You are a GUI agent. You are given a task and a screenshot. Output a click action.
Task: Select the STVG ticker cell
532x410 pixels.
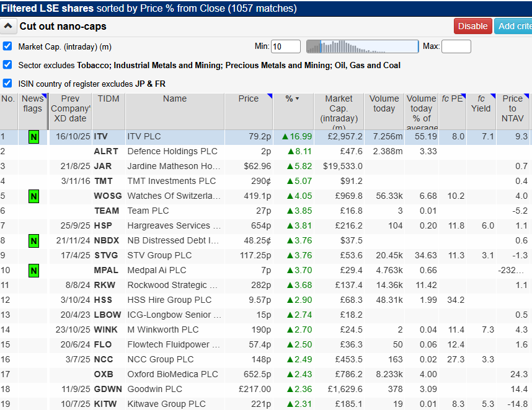coord(109,256)
